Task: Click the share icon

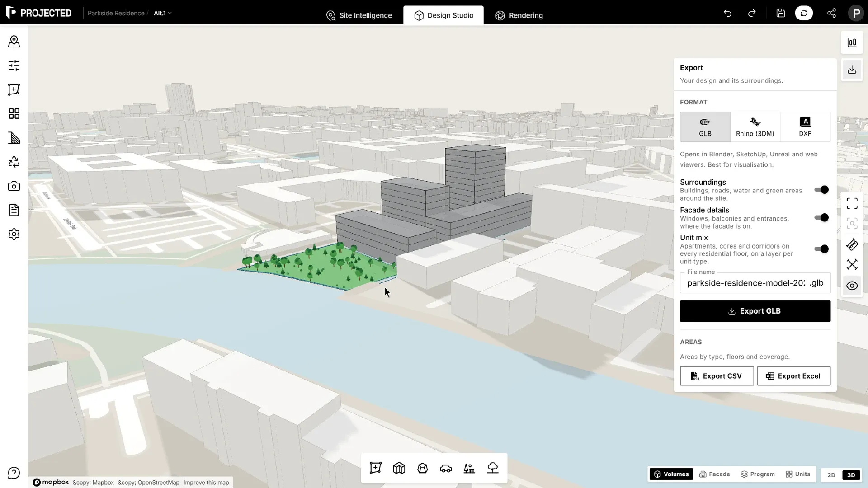Action: click(831, 13)
